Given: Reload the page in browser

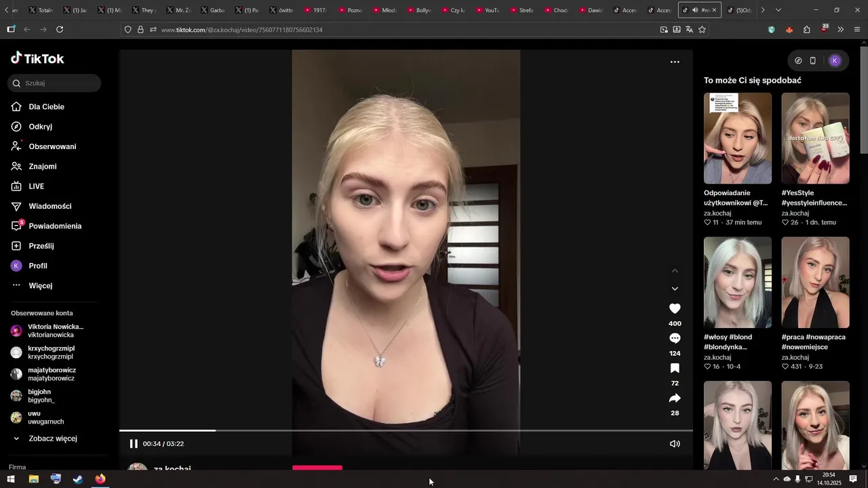Looking at the screenshot, I should coord(60,29).
